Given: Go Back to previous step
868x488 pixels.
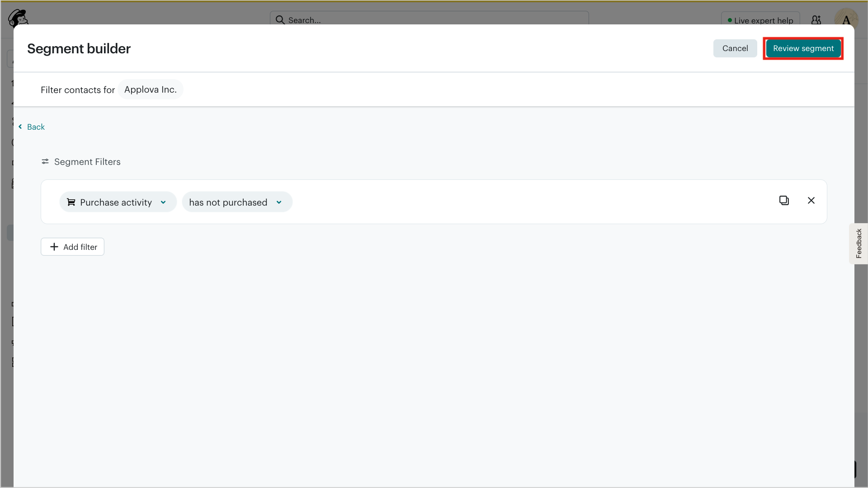Looking at the screenshot, I should tap(35, 127).
